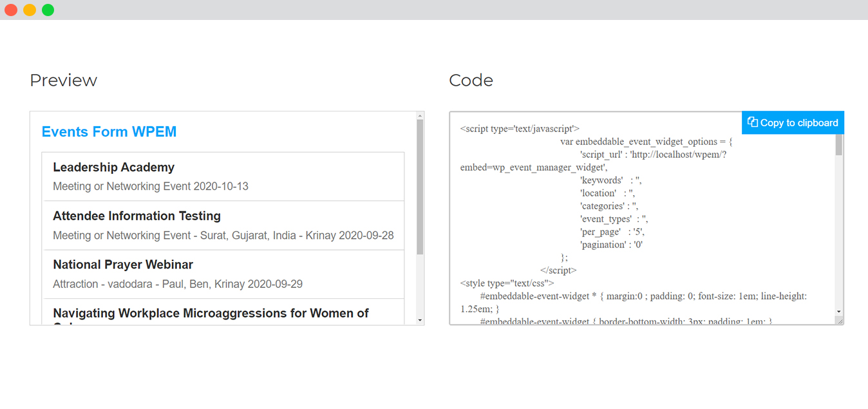Click the yellow minimize window button

30,10
